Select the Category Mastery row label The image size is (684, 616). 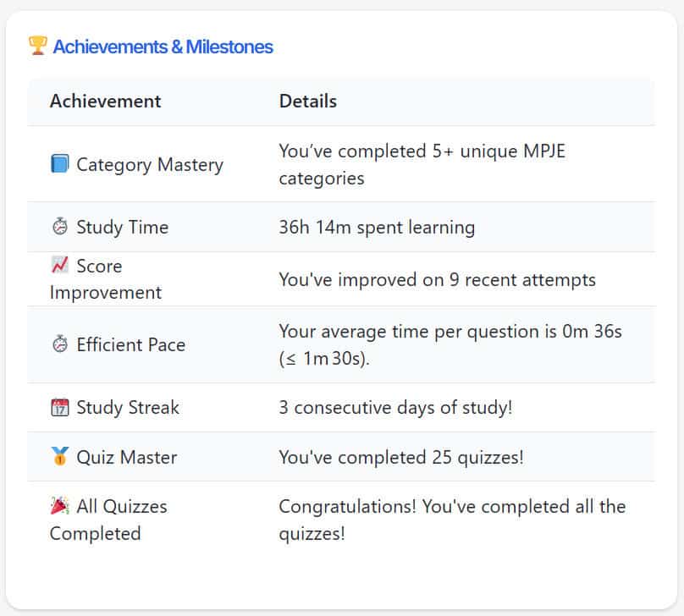coord(150,164)
